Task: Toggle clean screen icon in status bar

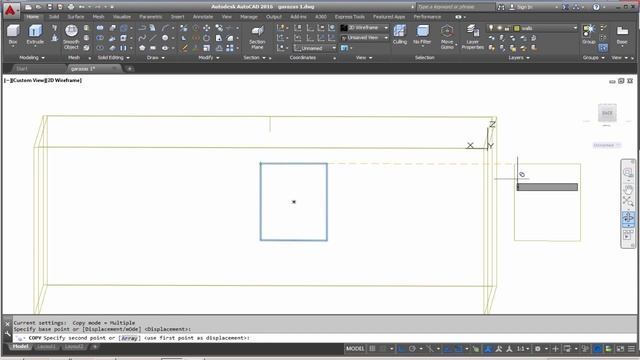Action: coord(620,349)
